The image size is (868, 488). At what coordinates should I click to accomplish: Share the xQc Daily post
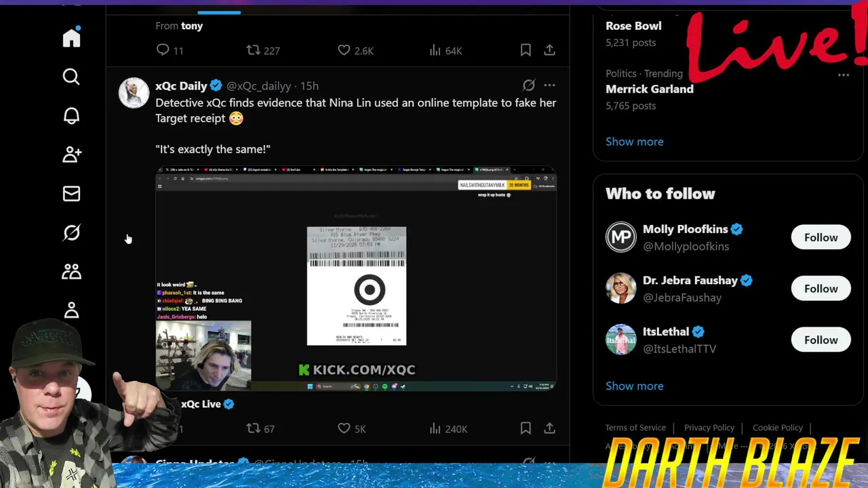coord(549,428)
